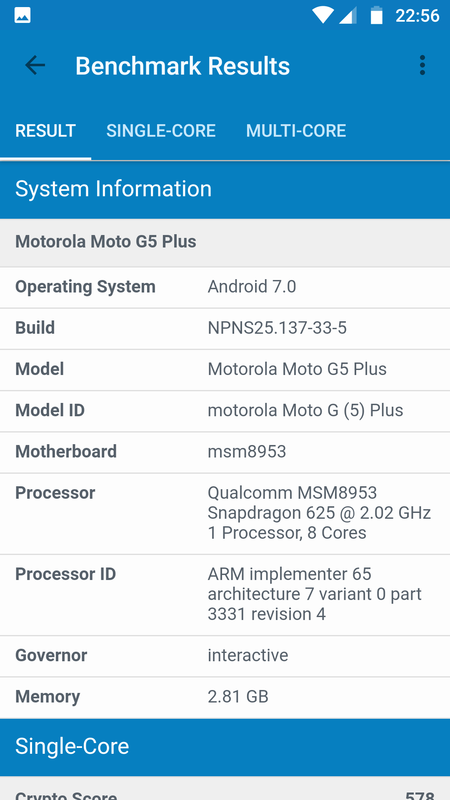Tap the Operating System Android 7.0 row
Image resolution: width=450 pixels, height=800 pixels.
(x=225, y=287)
